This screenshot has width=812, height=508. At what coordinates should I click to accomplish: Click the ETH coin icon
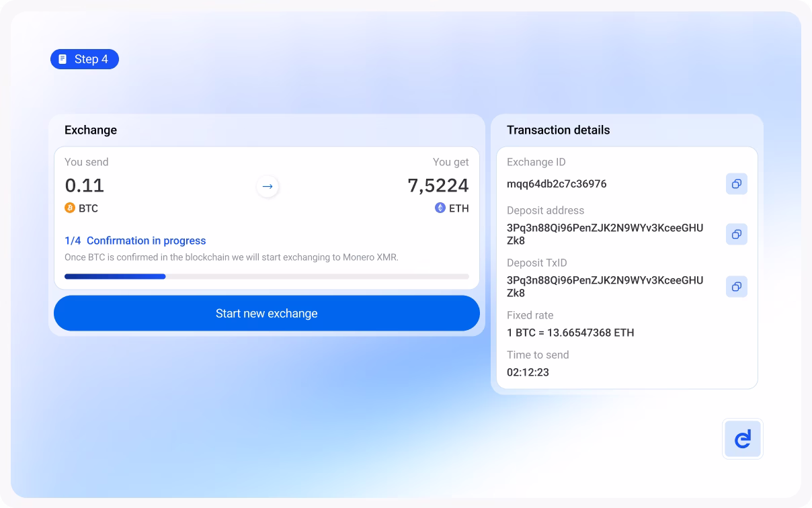[x=440, y=208]
